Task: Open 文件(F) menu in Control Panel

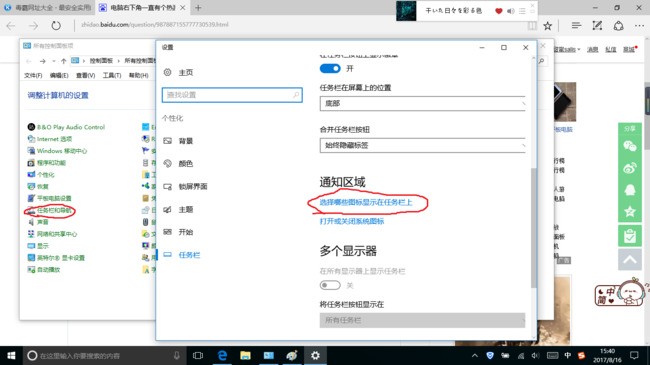Action: 33,75
